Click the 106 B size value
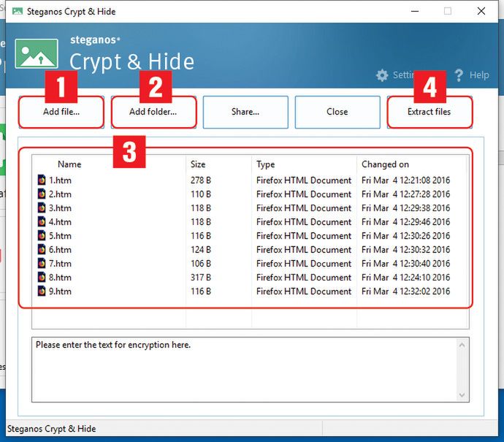Screen dimensions: 504x442 (201, 264)
